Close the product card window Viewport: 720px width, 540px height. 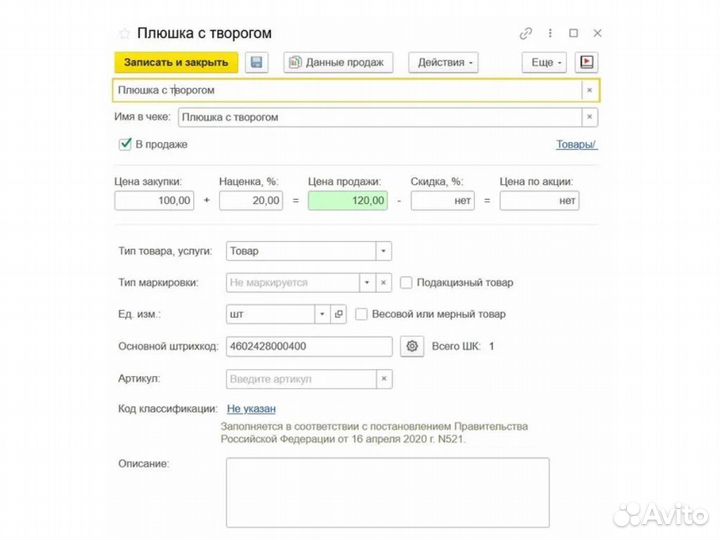coord(597,33)
